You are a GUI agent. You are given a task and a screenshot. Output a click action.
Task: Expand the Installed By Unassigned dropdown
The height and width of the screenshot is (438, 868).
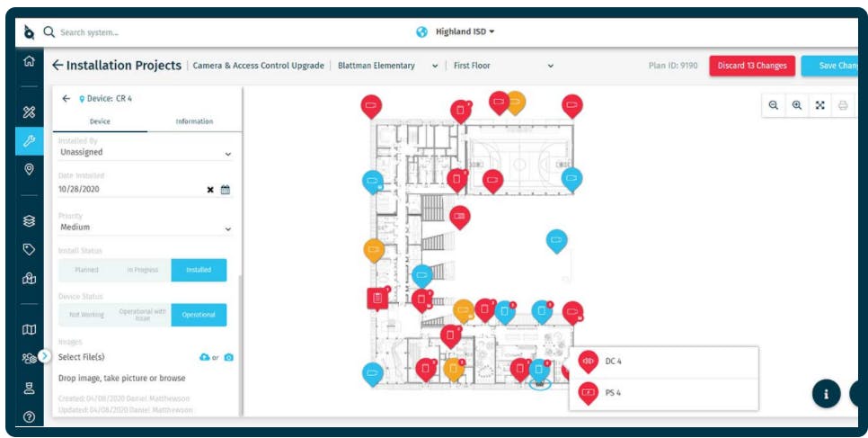pos(145,153)
